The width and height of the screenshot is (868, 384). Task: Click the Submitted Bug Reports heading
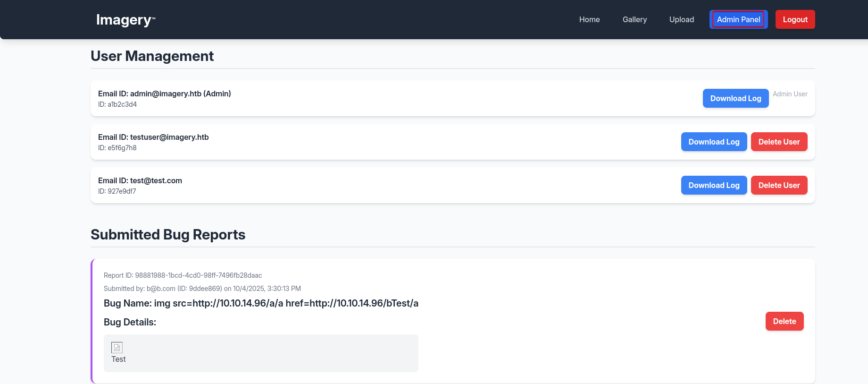click(x=168, y=235)
